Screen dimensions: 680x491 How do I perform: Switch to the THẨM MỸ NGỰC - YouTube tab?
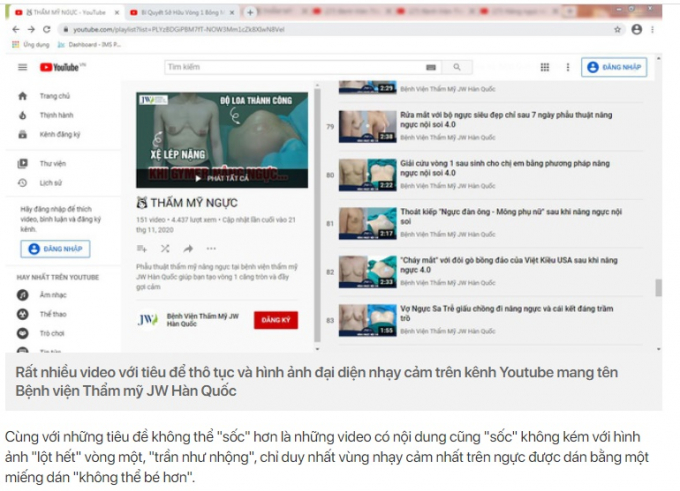[65, 13]
